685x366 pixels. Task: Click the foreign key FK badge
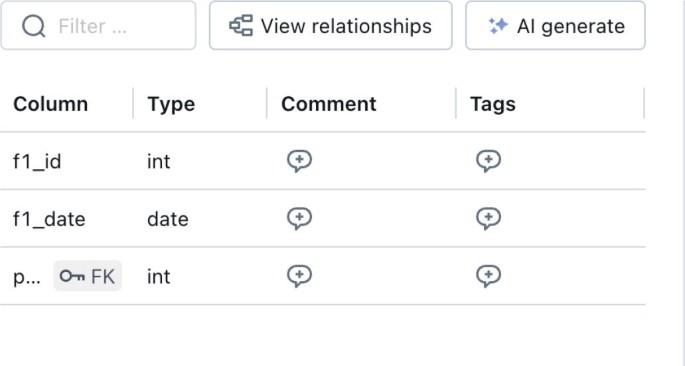click(x=87, y=276)
